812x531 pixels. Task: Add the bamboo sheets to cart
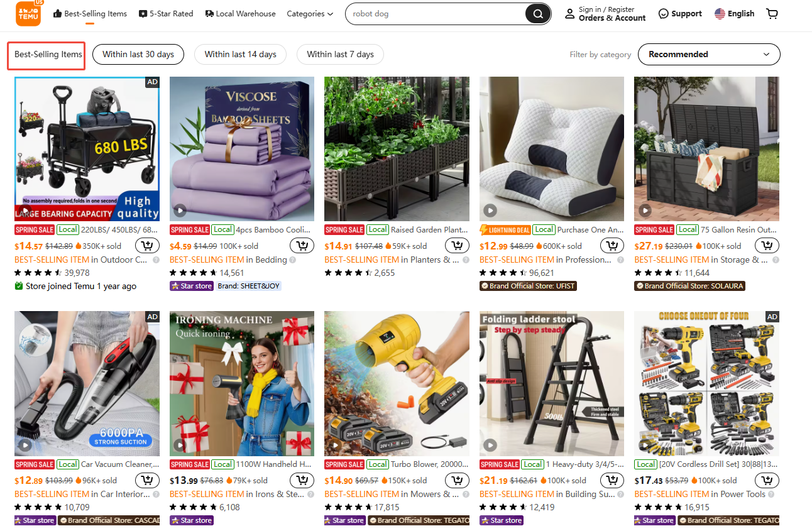[x=302, y=246]
